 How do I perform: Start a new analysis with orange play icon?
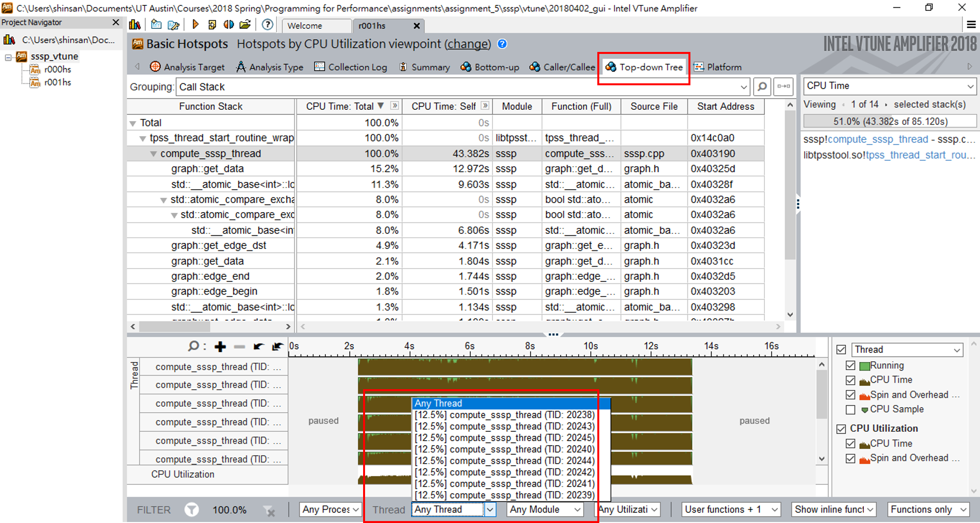(196, 25)
